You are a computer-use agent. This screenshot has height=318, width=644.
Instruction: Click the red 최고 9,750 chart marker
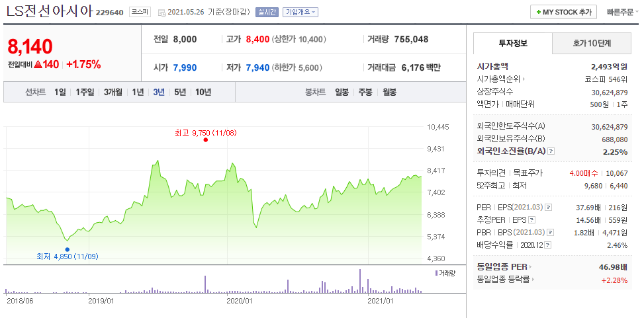205,140
